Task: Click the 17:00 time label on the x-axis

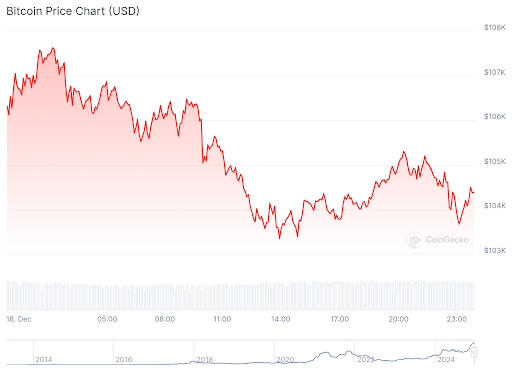Action: [339, 319]
